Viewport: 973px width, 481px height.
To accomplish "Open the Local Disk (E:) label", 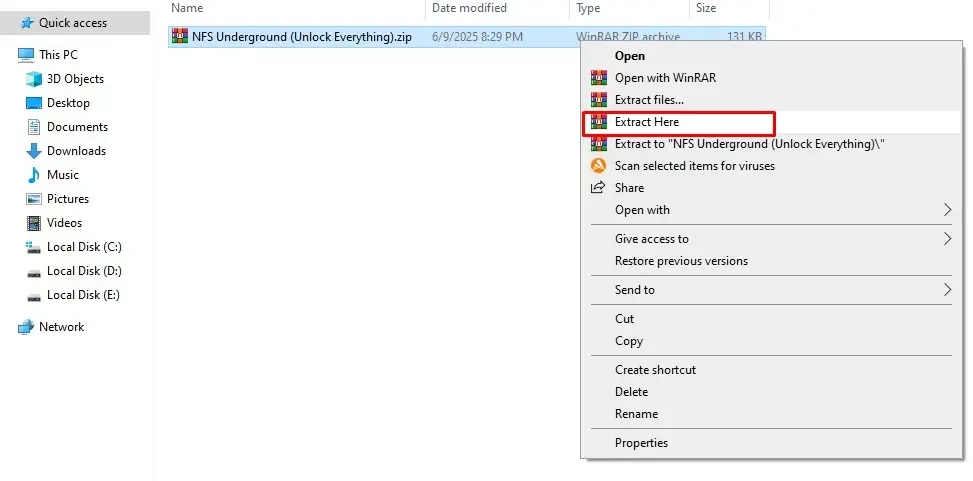I will (83, 295).
